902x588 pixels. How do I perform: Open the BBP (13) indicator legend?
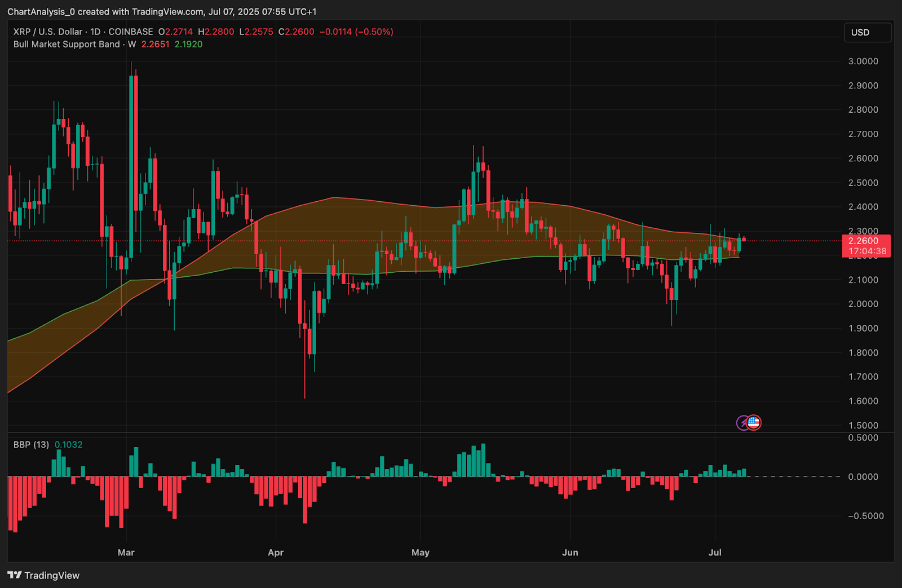click(31, 445)
